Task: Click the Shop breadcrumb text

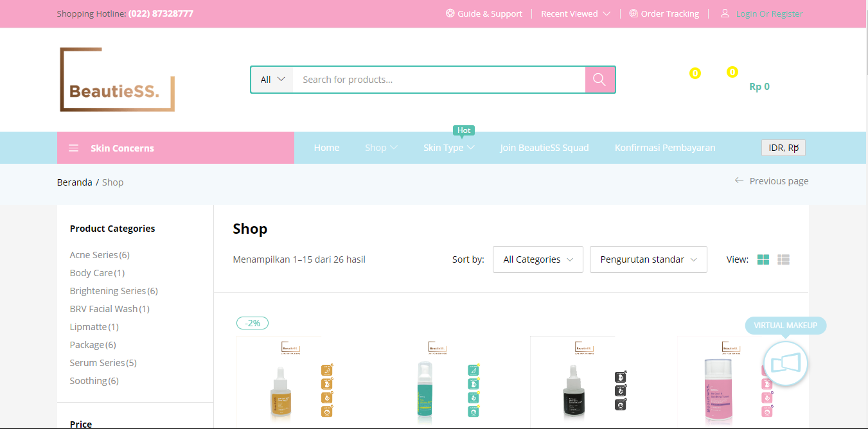Action: (x=112, y=182)
